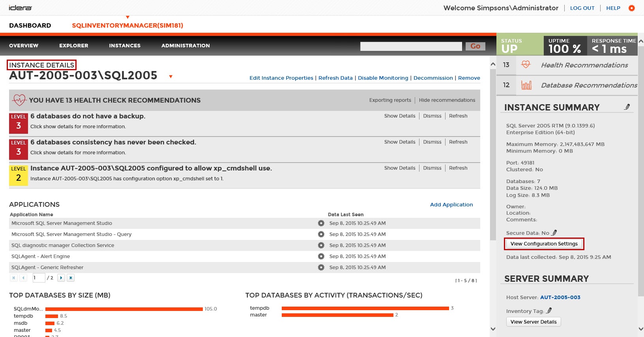The image size is (644, 337).
Task: Click the main content scrollbar up arrow
Action: [493, 64]
